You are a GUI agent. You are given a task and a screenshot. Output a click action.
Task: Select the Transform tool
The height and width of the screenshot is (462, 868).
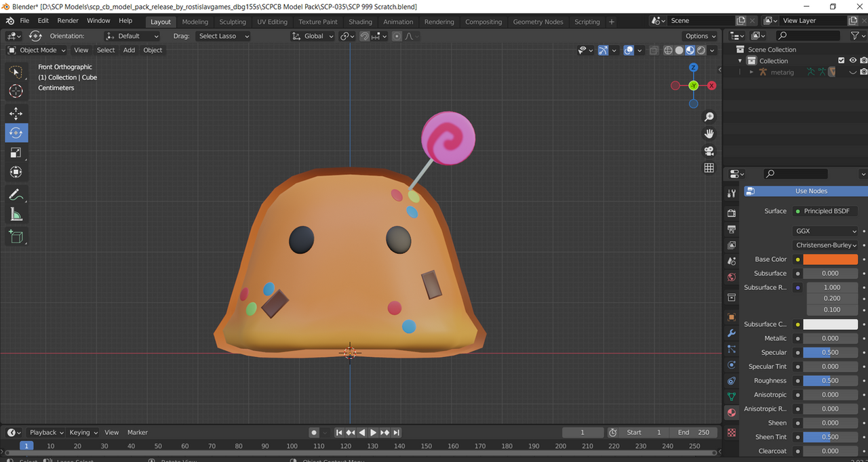tap(16, 172)
